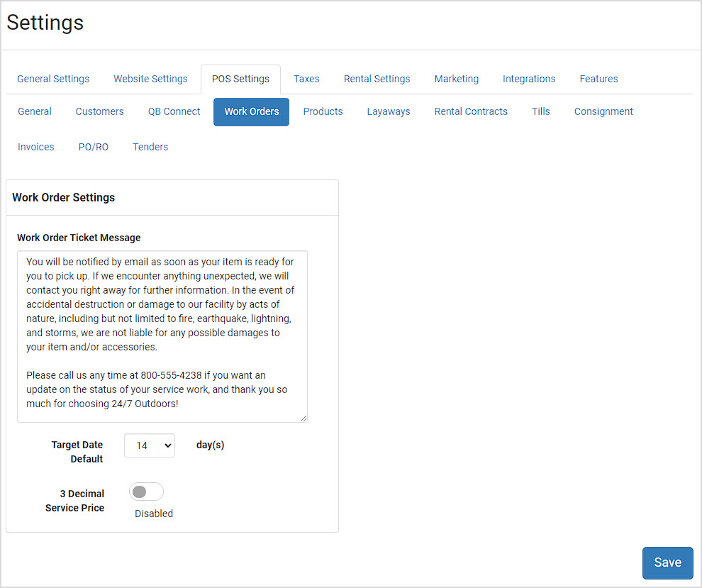
Task: Open the Tills sub-tab
Action: tap(540, 111)
